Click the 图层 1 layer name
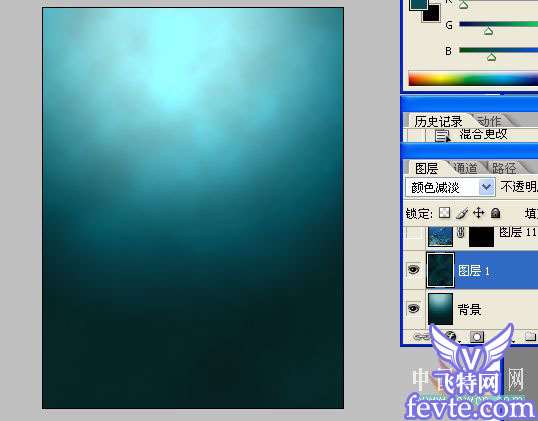538x421 pixels. [473, 271]
